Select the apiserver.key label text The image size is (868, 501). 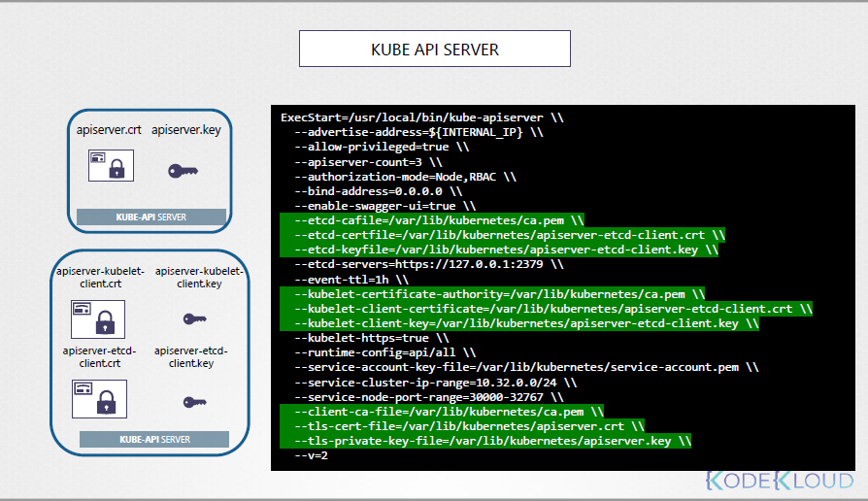[186, 130]
